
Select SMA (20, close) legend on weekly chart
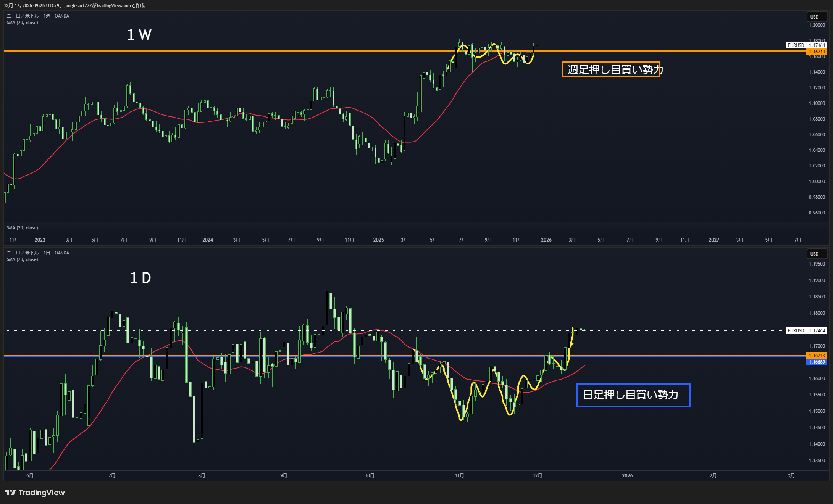point(22,23)
